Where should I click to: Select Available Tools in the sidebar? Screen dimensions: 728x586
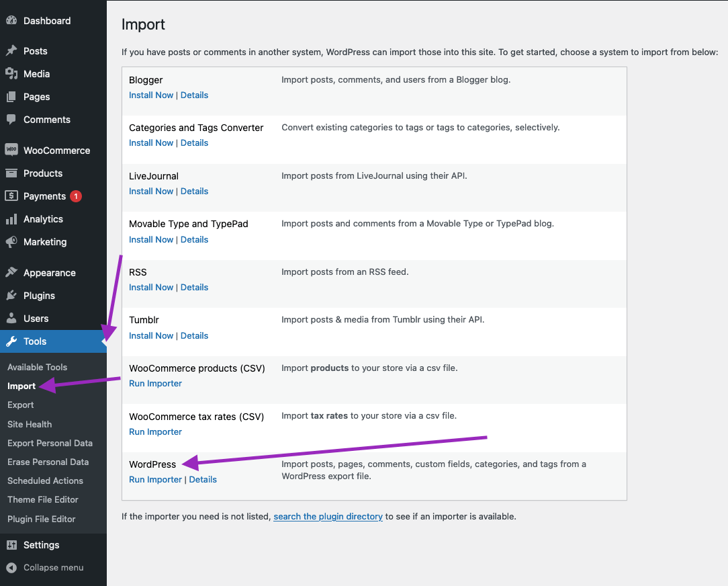point(37,367)
